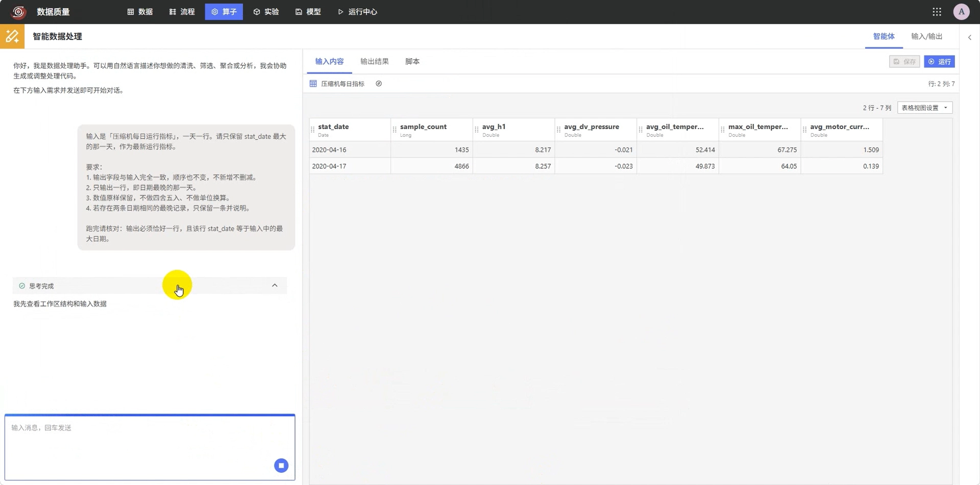Switch to the 输出结果 tab

coord(374,61)
